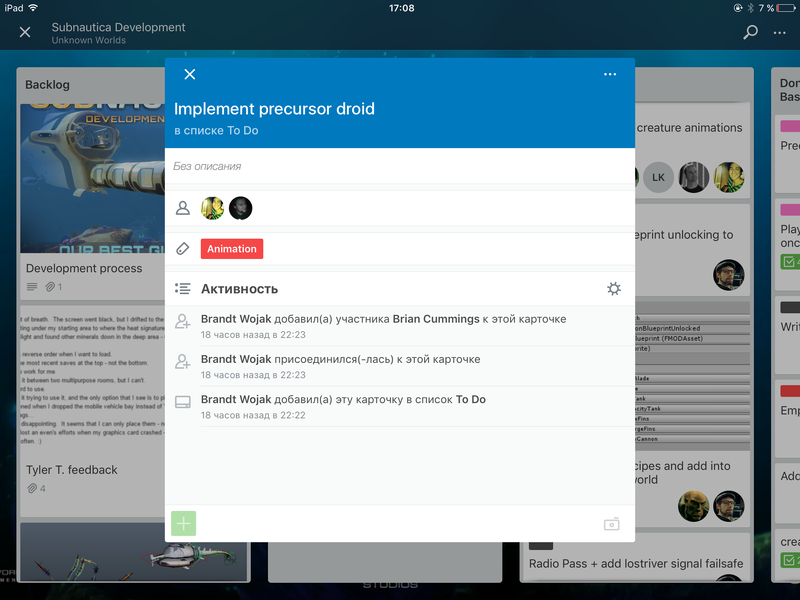
Task: Close the Implement precursor droid card
Action: coord(190,74)
